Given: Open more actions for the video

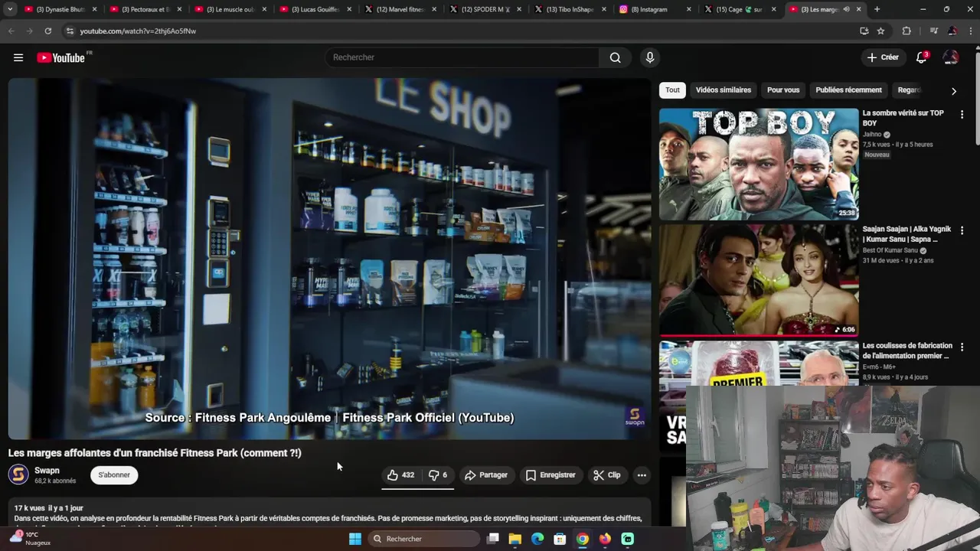Looking at the screenshot, I should (642, 475).
